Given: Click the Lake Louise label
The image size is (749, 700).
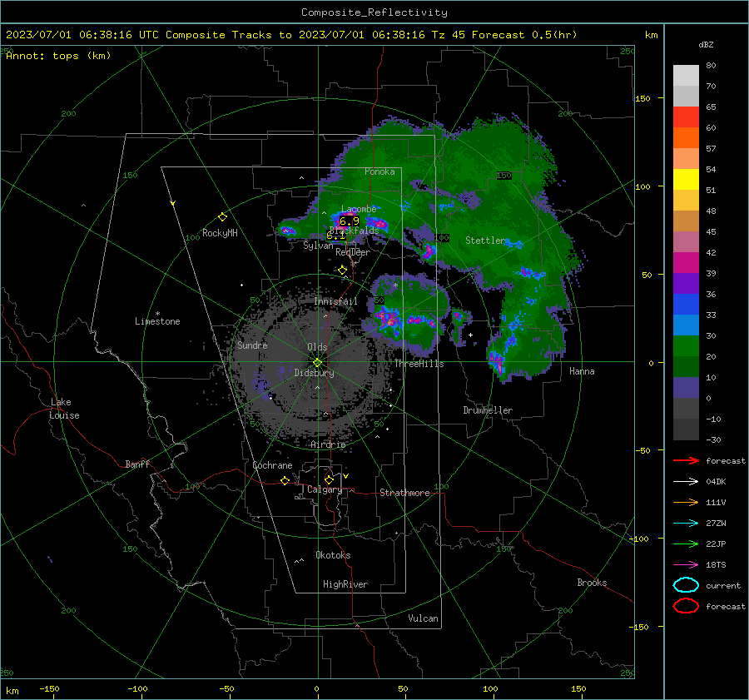Looking at the screenshot, I should [x=64, y=409].
